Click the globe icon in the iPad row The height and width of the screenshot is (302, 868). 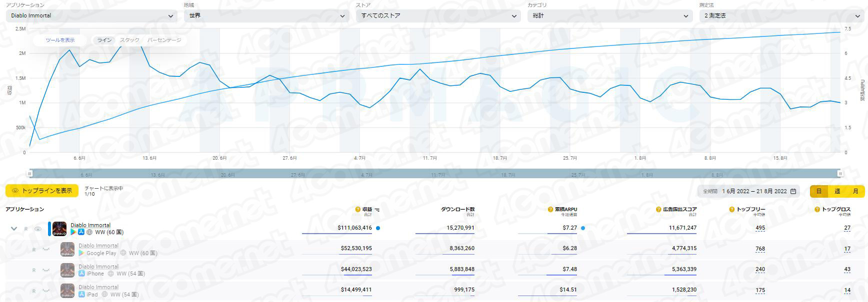tap(105, 295)
